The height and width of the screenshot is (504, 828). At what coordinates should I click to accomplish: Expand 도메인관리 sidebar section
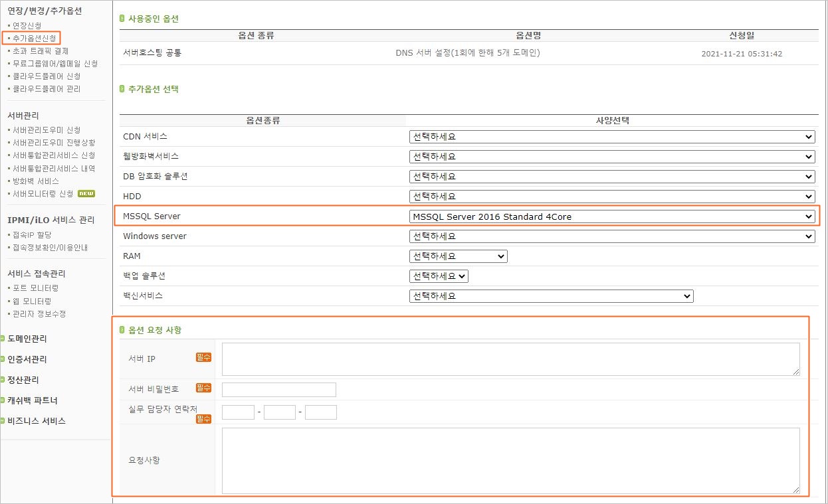(x=27, y=339)
